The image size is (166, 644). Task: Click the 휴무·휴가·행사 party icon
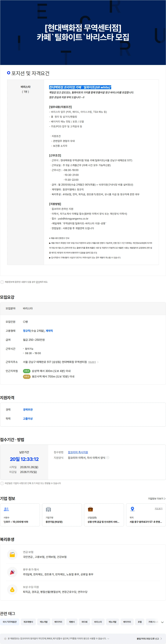click(x=12, y=572)
